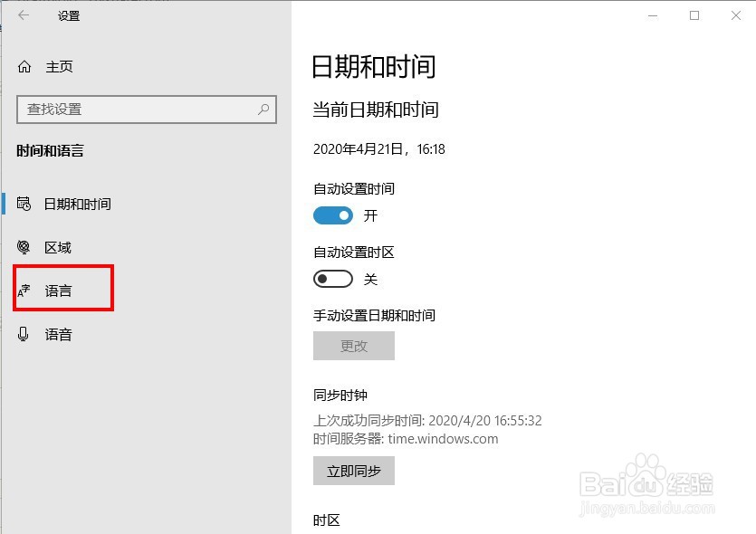756x534 pixels.
Task: Click the 语音 microphone icon
Action: point(24,334)
